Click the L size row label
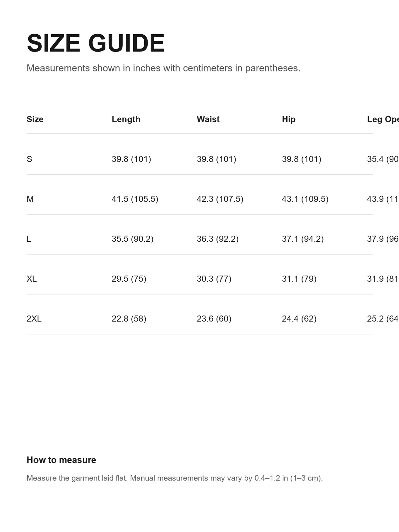The width and height of the screenshot is (399, 532). 29,239
